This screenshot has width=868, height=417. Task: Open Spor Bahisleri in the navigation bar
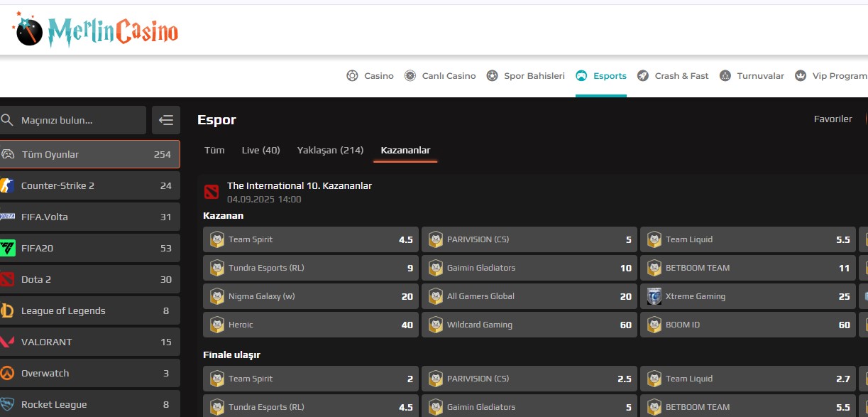(526, 76)
